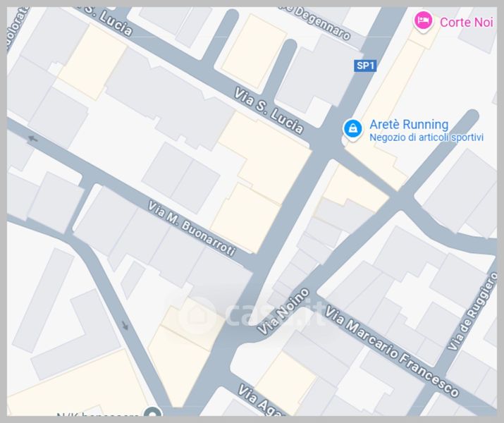Click the pink Corte Noi hotel pin
Screen dimensions: 504x423
[x=423, y=20]
